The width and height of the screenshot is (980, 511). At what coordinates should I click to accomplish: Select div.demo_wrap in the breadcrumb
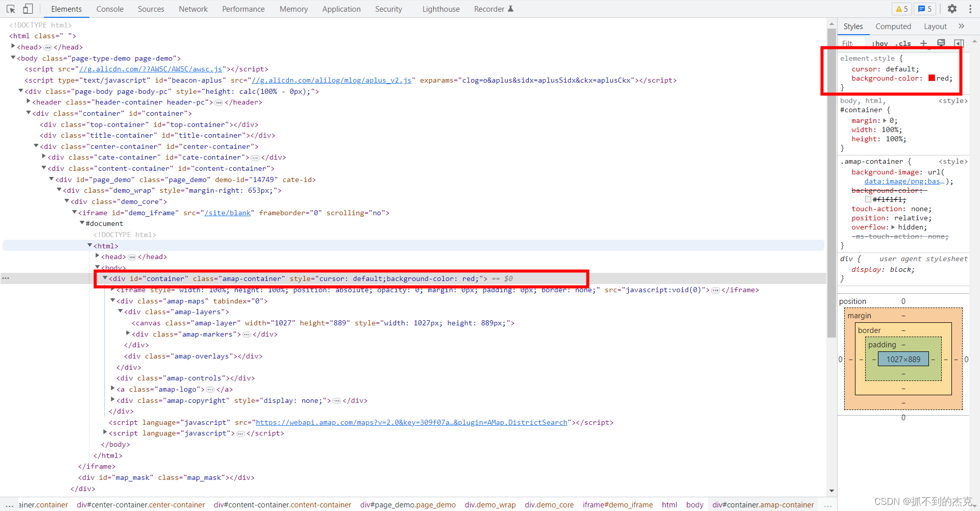tap(490, 505)
